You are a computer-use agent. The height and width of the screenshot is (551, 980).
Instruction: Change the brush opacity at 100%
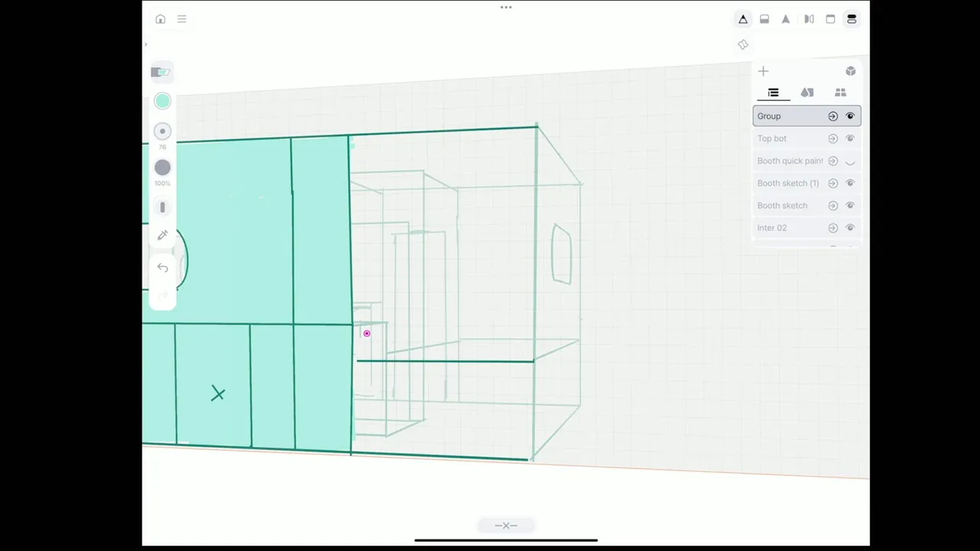[162, 168]
